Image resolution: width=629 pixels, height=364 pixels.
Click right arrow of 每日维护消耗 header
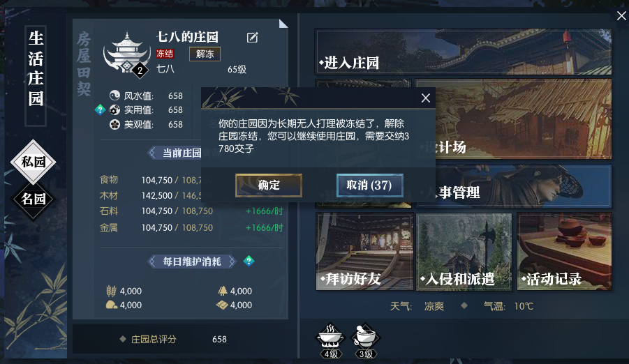tap(232, 261)
